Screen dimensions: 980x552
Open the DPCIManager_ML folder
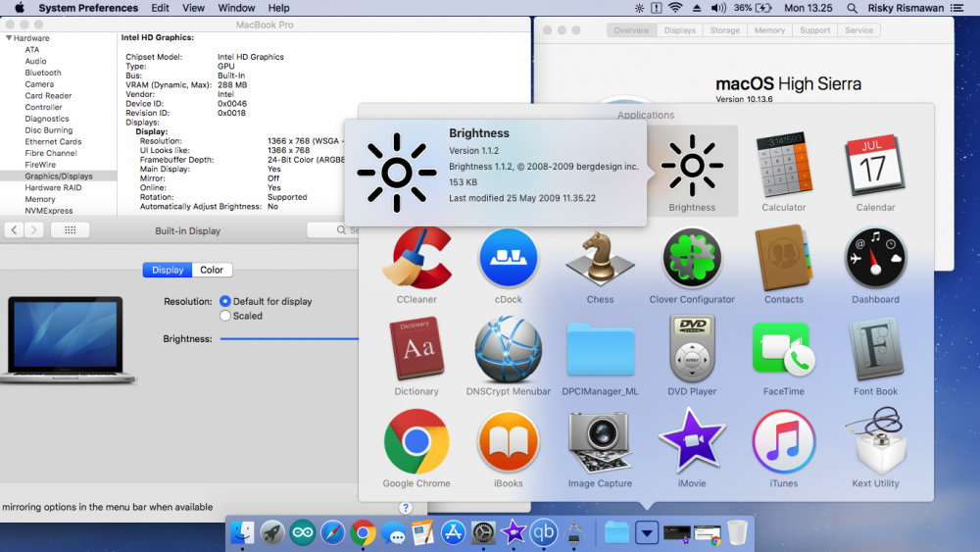point(600,351)
